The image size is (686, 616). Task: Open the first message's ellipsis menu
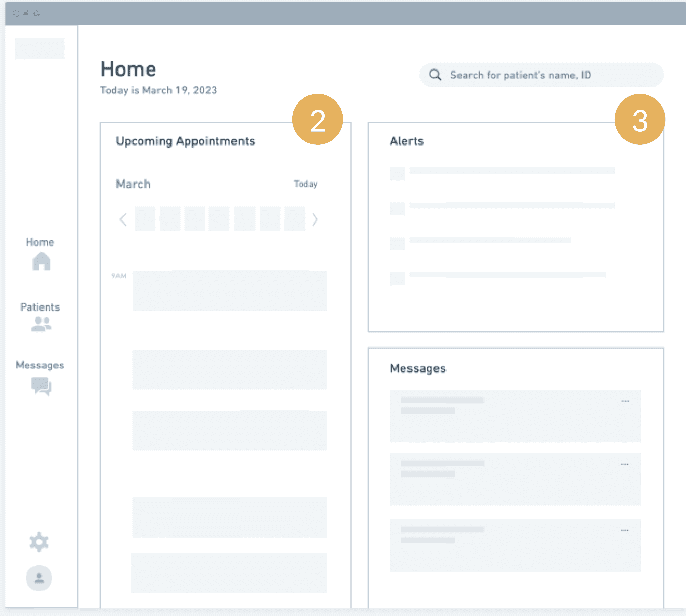(625, 401)
